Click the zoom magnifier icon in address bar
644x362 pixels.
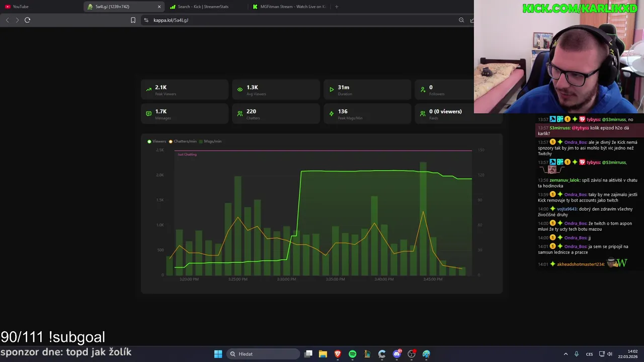point(461,20)
